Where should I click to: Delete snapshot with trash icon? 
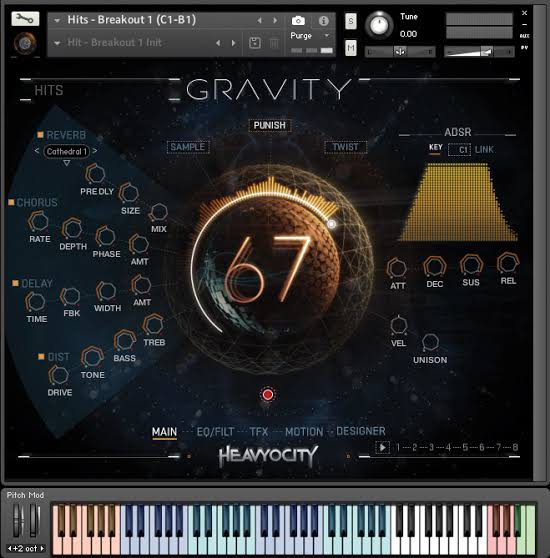point(274,43)
